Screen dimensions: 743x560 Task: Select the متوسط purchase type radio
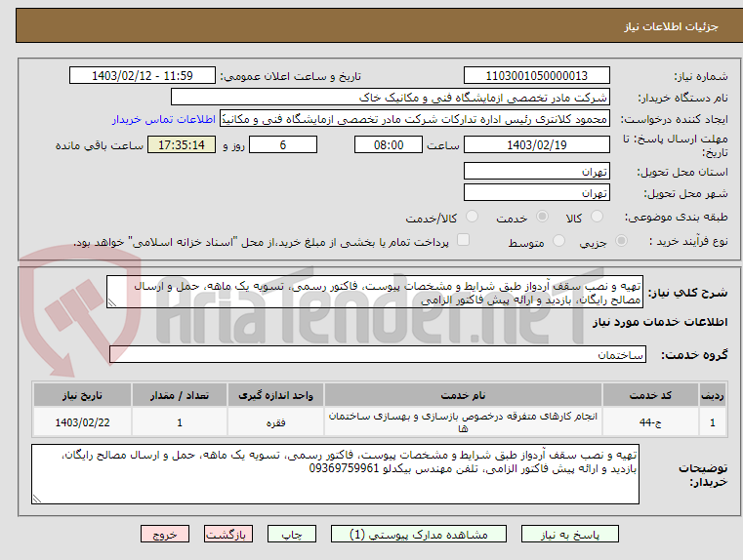(x=559, y=241)
